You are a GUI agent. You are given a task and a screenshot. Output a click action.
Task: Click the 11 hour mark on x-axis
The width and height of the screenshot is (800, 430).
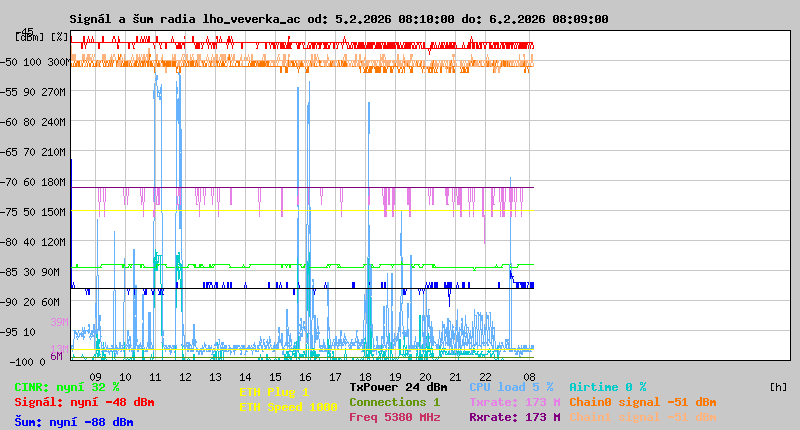pos(155,377)
